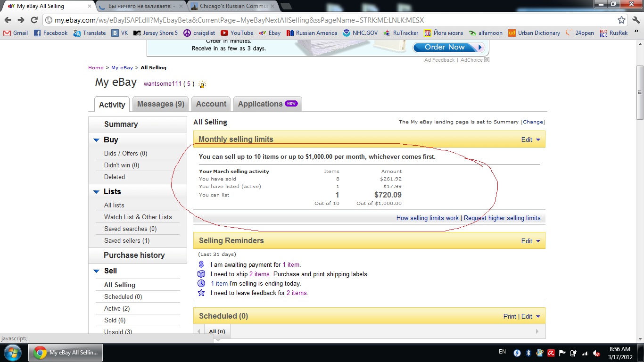Click the Bluetooth tray icon
Image resolution: width=644 pixels, height=362 pixels.
[x=528, y=353]
